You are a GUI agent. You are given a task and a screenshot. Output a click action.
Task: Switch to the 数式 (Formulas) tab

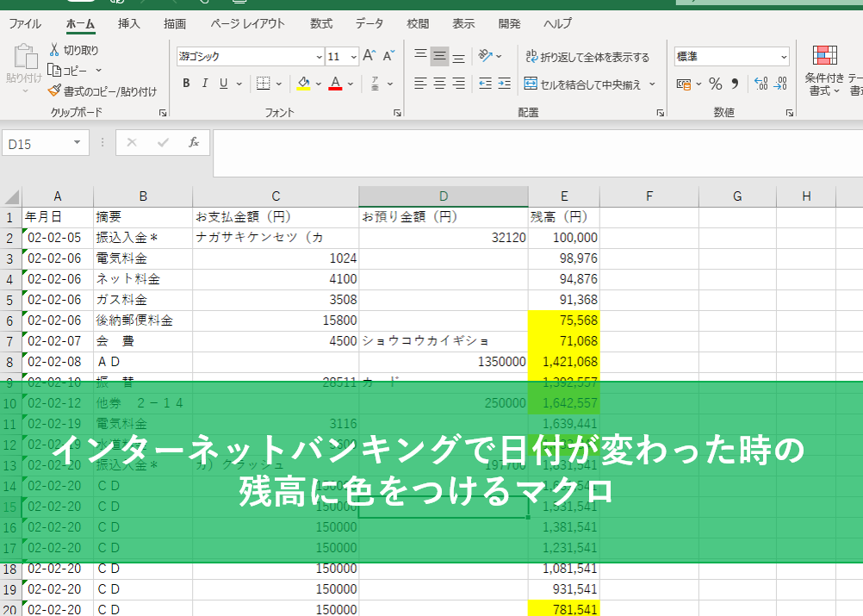point(321,24)
